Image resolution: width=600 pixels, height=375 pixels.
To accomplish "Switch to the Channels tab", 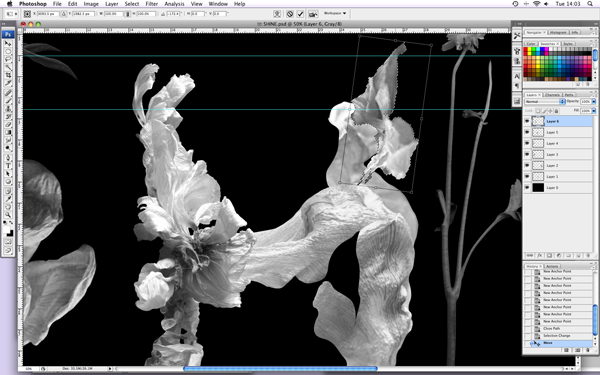I will 552,95.
